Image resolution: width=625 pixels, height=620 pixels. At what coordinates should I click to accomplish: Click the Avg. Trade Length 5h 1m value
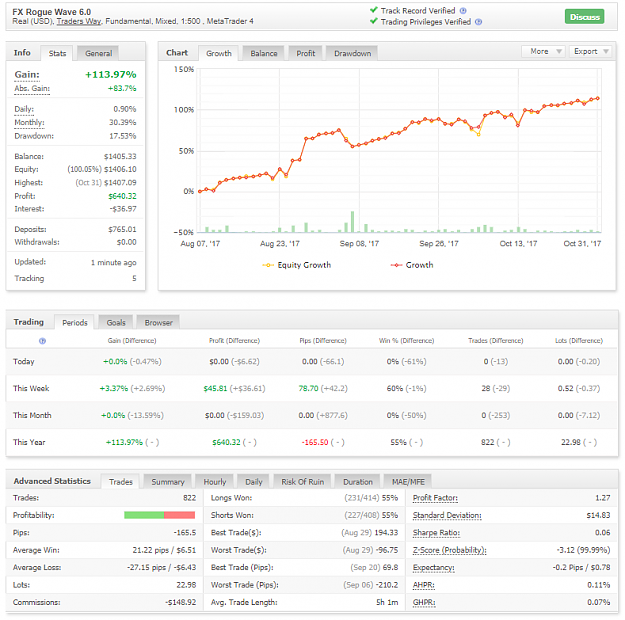[x=387, y=602]
